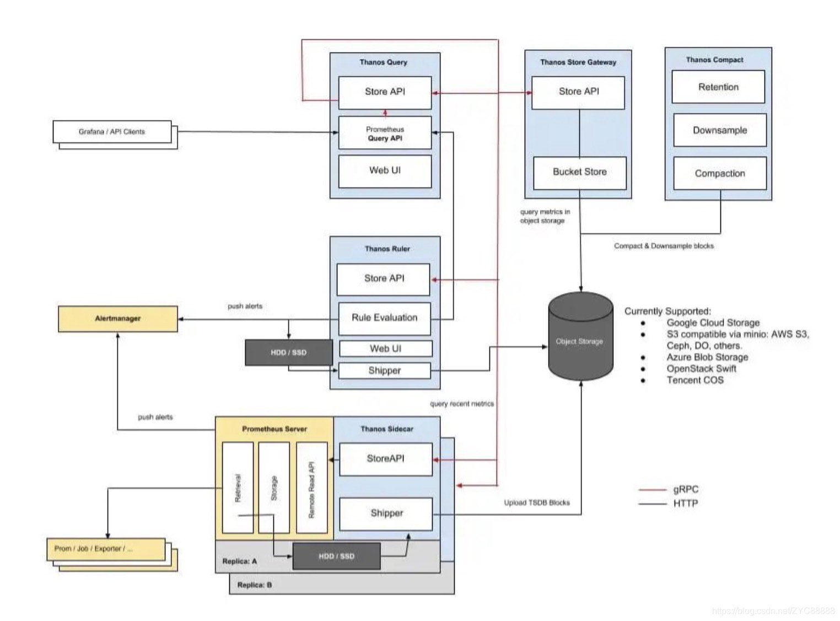Click the Prometheus Server title
The image size is (840, 621).
(x=274, y=429)
